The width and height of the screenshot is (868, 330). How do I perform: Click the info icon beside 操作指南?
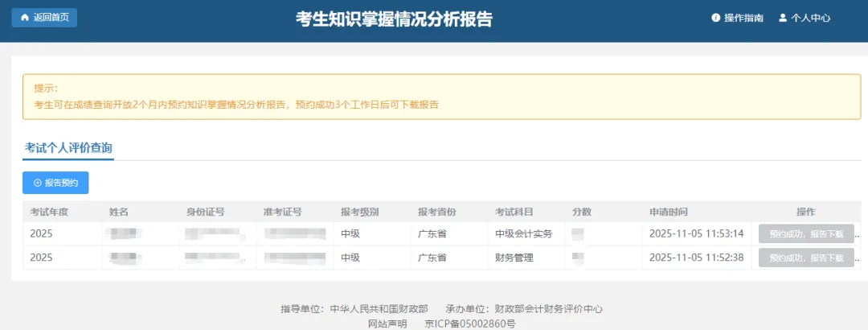point(715,18)
